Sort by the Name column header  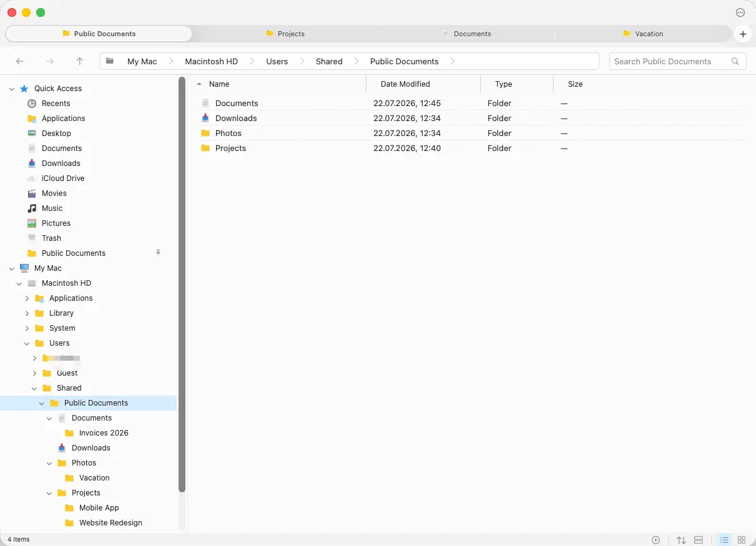219,84
